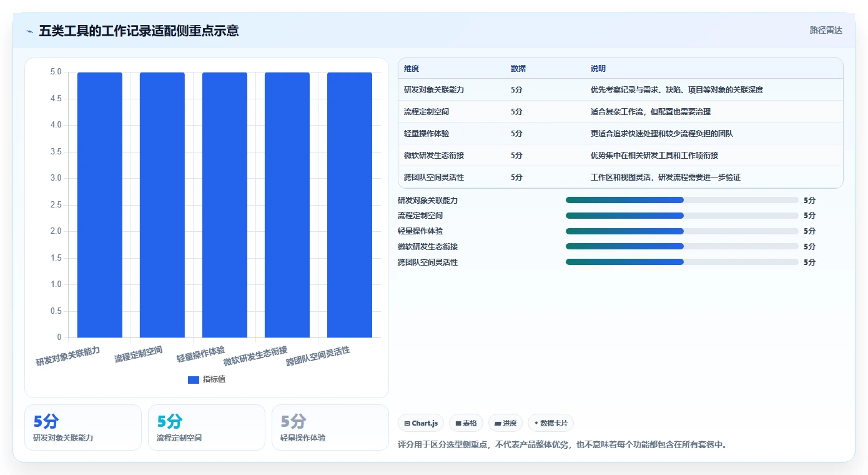
Task: Click the 轻量操作体验 bar in chart
Action: click(x=225, y=205)
